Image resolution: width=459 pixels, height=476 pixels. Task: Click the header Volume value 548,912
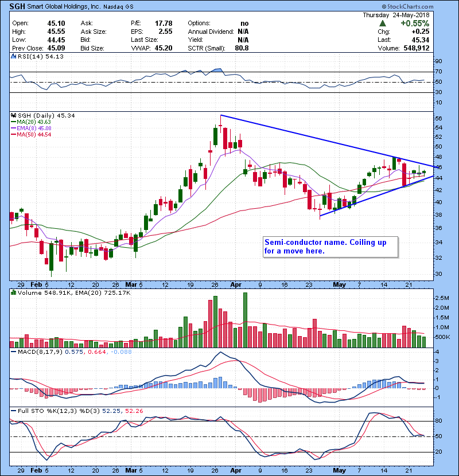[417, 48]
